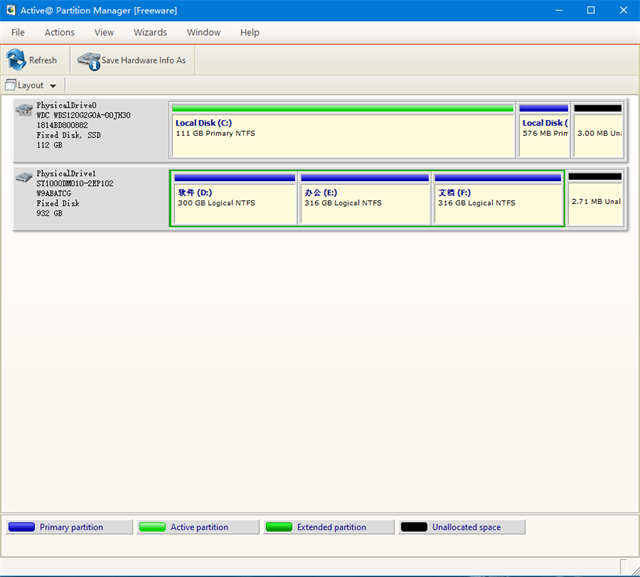Maximize the Partition Manager window

(x=591, y=10)
